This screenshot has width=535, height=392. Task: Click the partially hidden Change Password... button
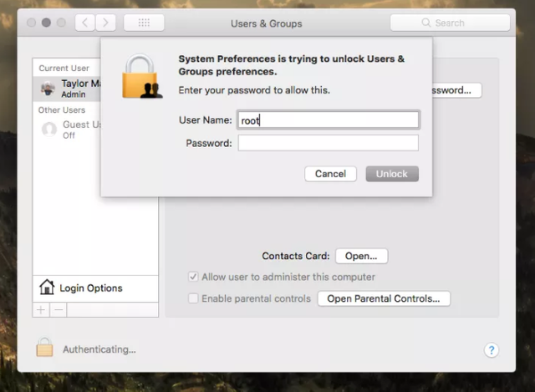pyautogui.click(x=457, y=90)
